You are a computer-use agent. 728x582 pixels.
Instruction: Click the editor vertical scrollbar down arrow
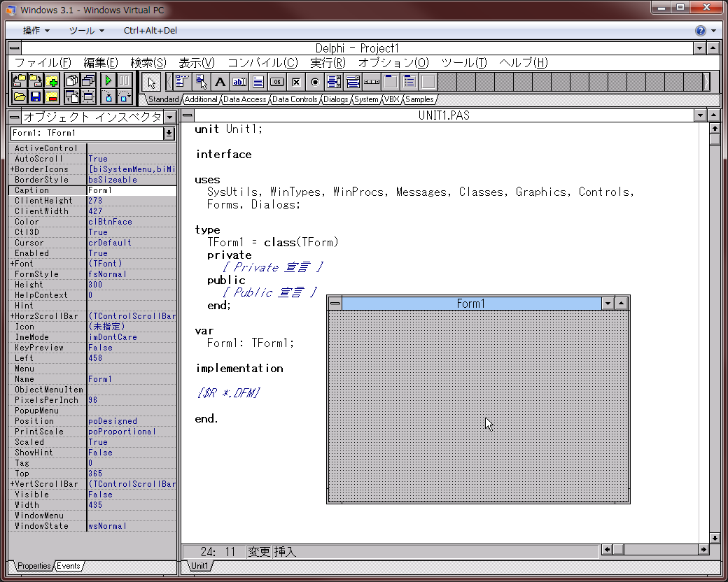tap(714, 538)
